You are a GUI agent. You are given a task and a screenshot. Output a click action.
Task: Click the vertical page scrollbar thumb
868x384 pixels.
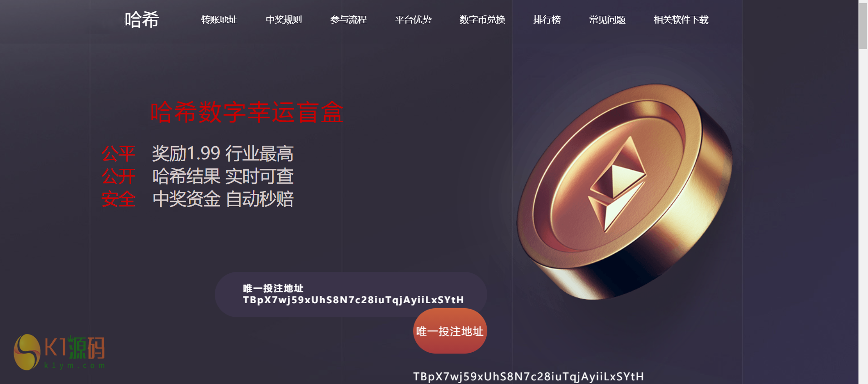pos(863,26)
